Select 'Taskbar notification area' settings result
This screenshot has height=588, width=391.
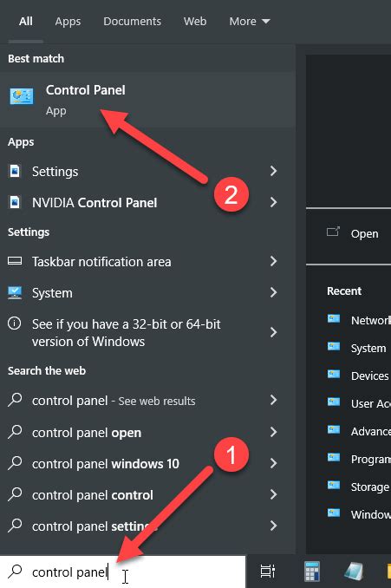pos(101,261)
